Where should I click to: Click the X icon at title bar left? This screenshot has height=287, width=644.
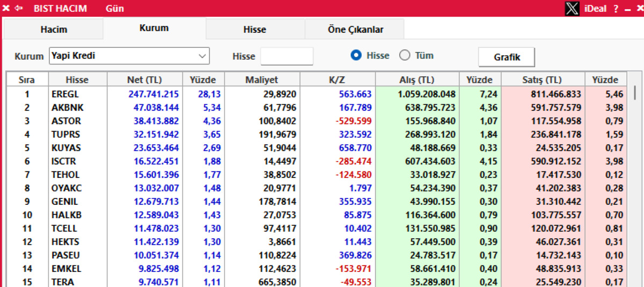pyautogui.click(x=6, y=9)
